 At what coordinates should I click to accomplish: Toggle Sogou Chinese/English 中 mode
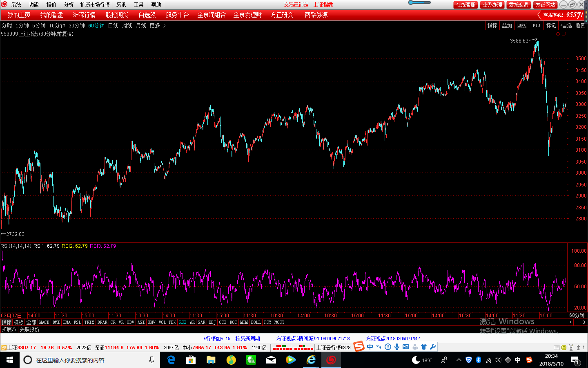point(370,347)
